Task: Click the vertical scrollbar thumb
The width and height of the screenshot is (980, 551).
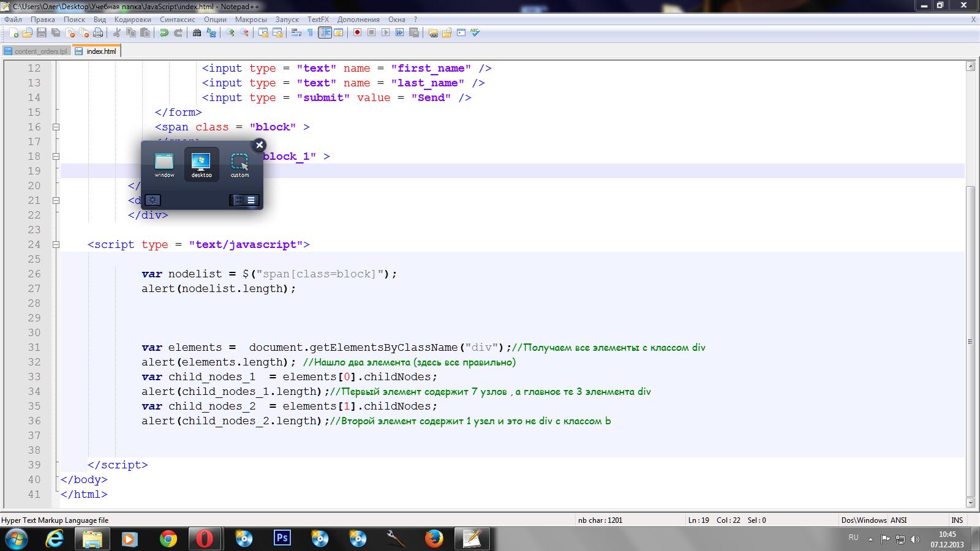Action: (x=970, y=342)
